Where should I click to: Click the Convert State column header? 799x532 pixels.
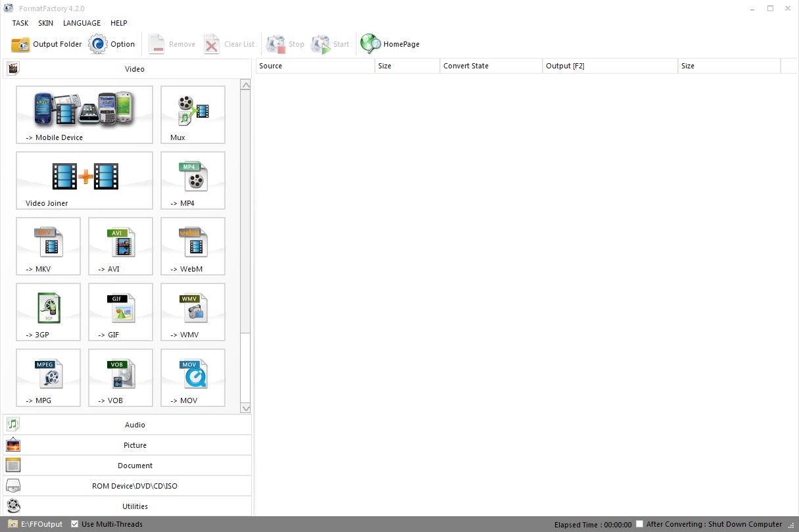(491, 66)
